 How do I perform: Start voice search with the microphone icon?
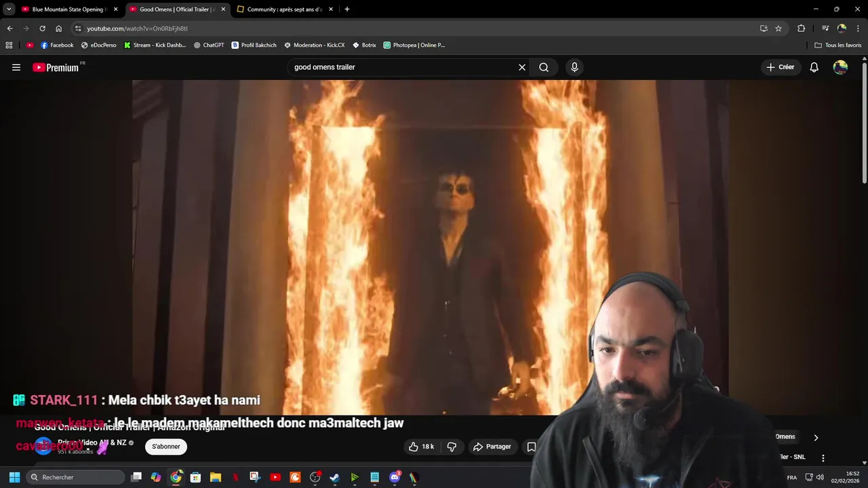[x=574, y=67]
